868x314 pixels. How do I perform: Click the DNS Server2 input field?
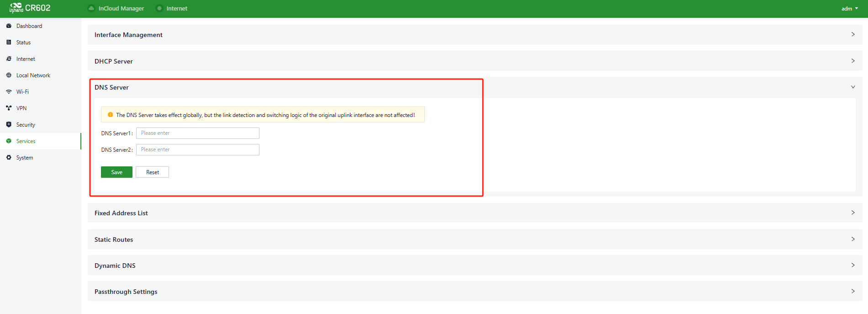(x=198, y=149)
